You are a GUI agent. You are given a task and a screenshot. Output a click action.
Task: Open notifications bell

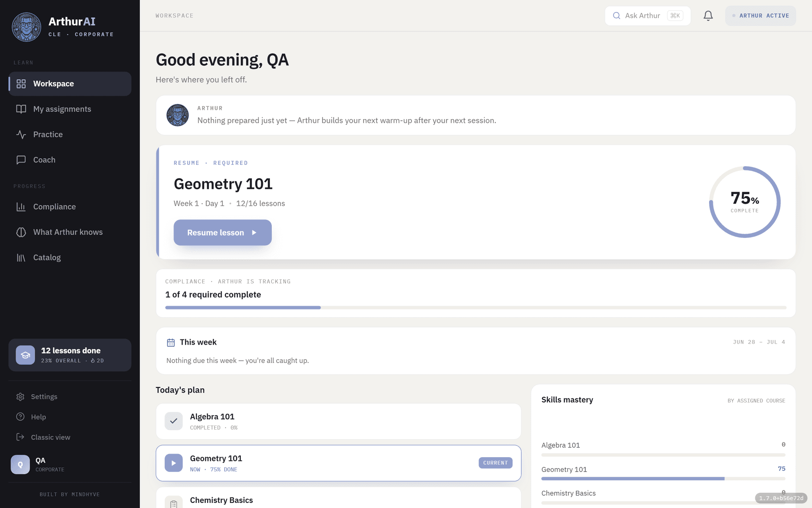click(x=708, y=16)
